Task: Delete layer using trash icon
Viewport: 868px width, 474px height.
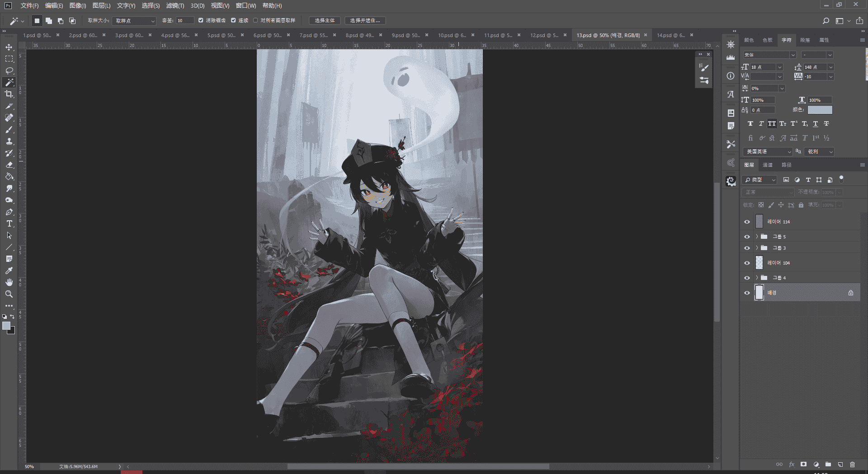Action: [852, 465]
